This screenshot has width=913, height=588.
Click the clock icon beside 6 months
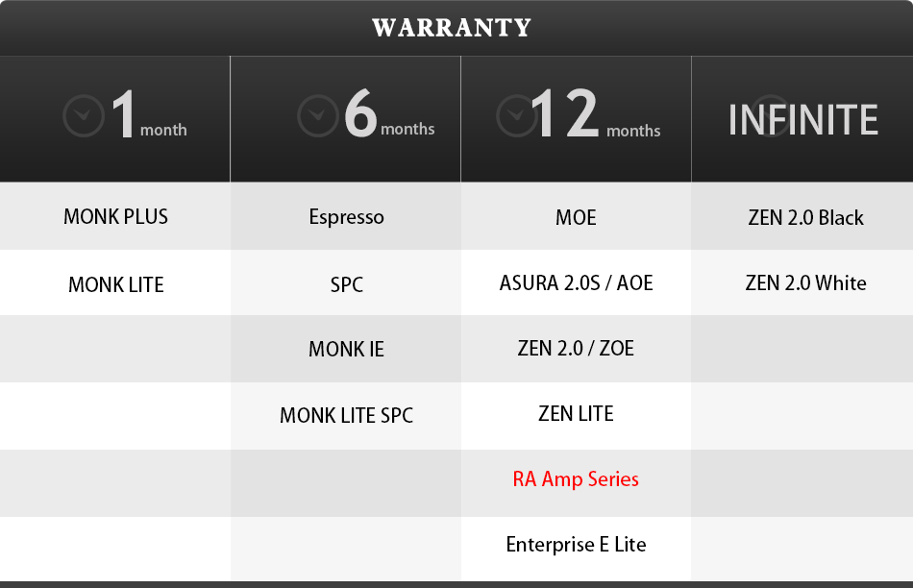coord(318,115)
